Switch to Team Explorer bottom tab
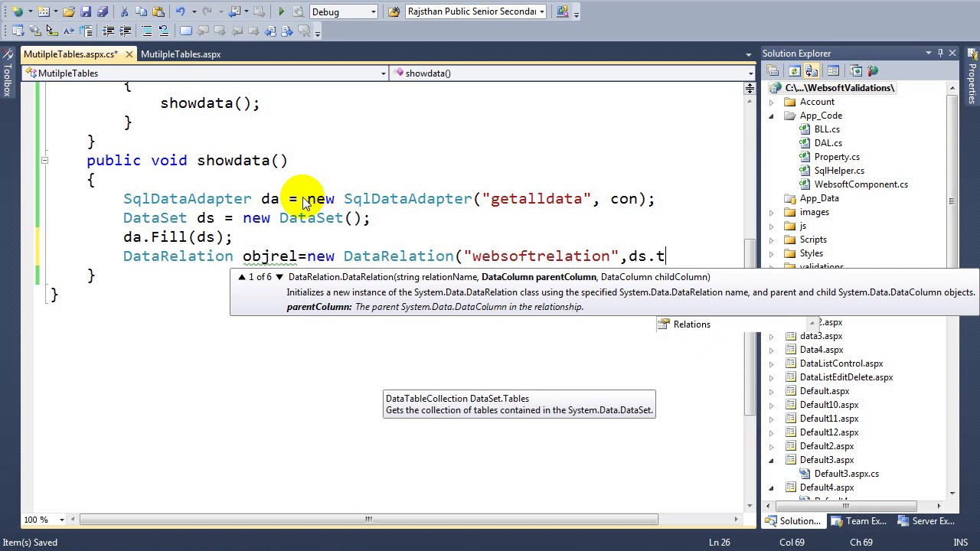This screenshot has width=980, height=551. tap(860, 521)
